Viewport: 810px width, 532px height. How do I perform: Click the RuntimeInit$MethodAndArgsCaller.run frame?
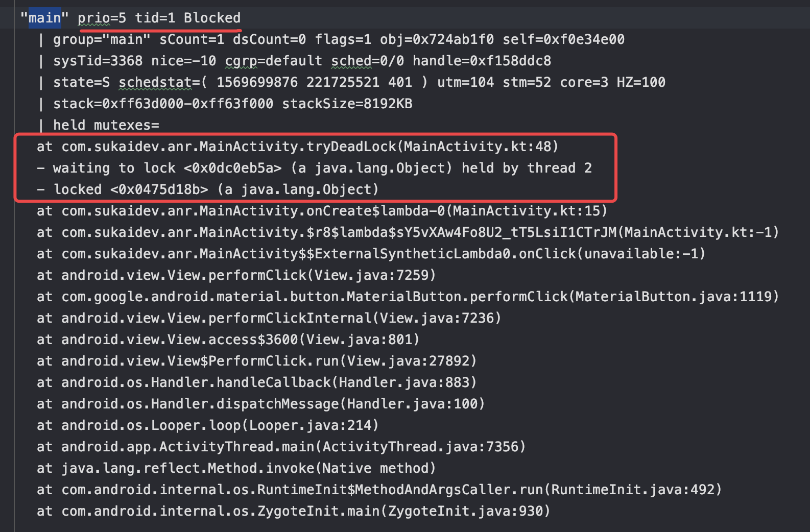click(x=379, y=490)
